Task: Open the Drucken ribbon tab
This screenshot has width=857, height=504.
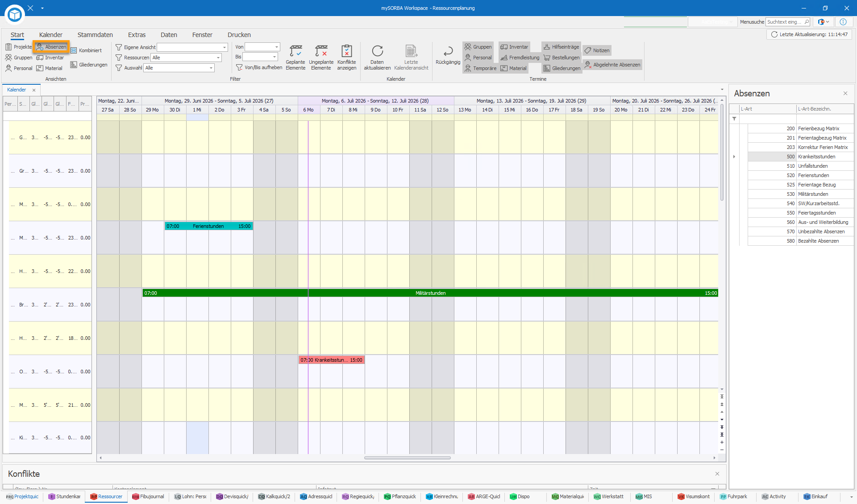Action: (239, 35)
